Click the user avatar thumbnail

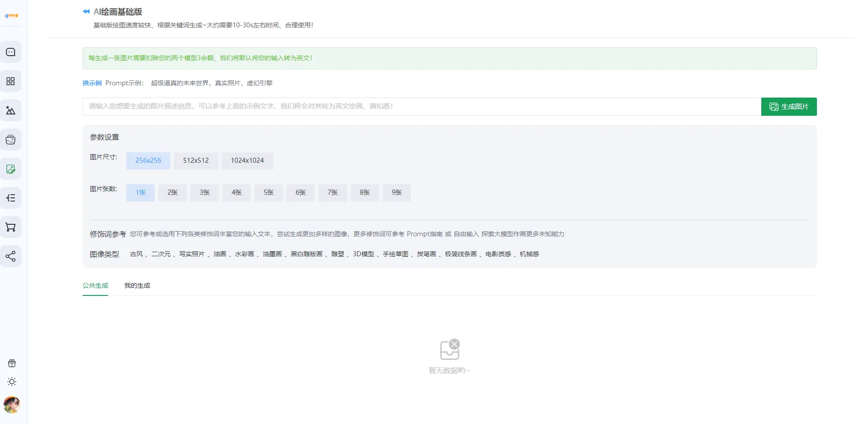pyautogui.click(x=12, y=404)
